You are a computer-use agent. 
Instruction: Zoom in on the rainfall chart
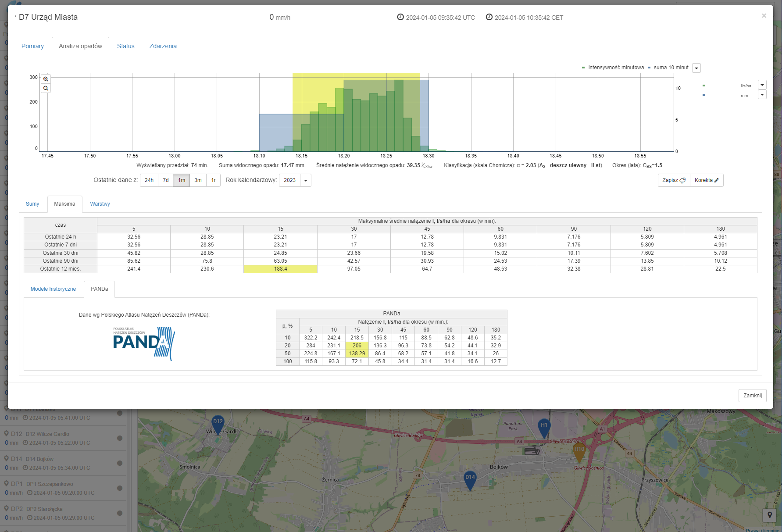[x=46, y=79]
